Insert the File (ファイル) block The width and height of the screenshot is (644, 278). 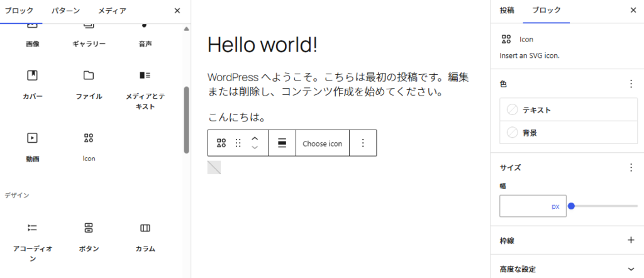click(x=89, y=84)
